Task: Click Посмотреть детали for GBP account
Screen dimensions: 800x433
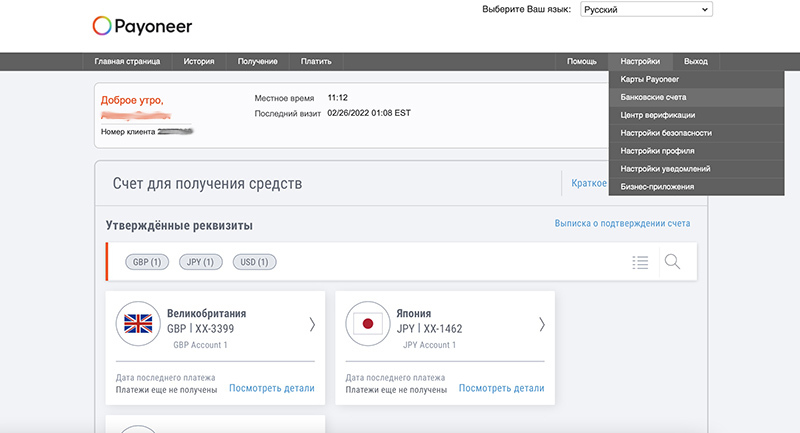Action: click(272, 388)
